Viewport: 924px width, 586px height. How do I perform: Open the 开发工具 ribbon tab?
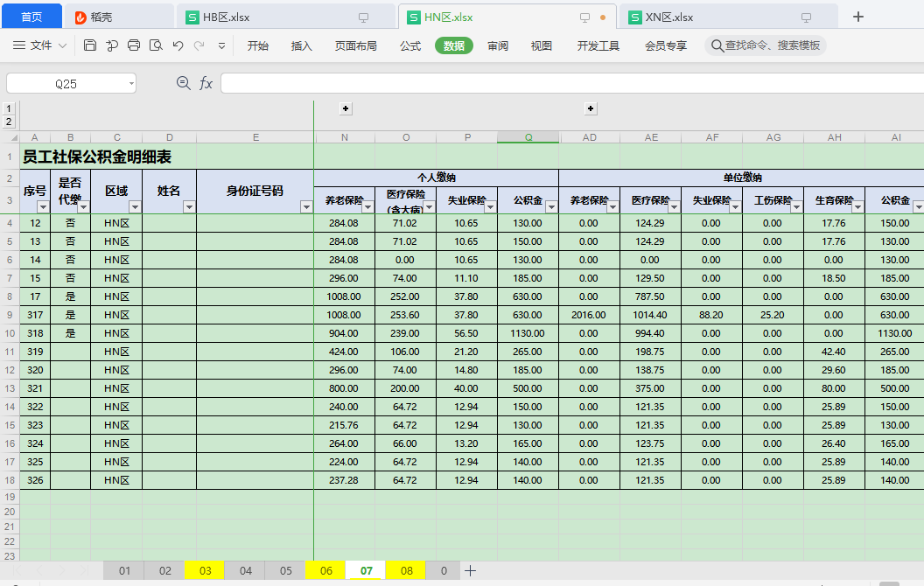(x=598, y=45)
